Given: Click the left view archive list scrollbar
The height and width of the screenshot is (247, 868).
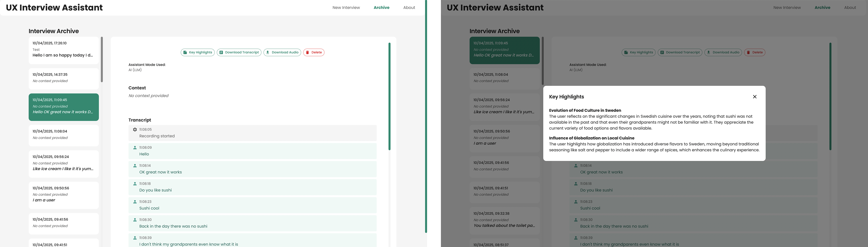Looking at the screenshot, I should (102, 60).
